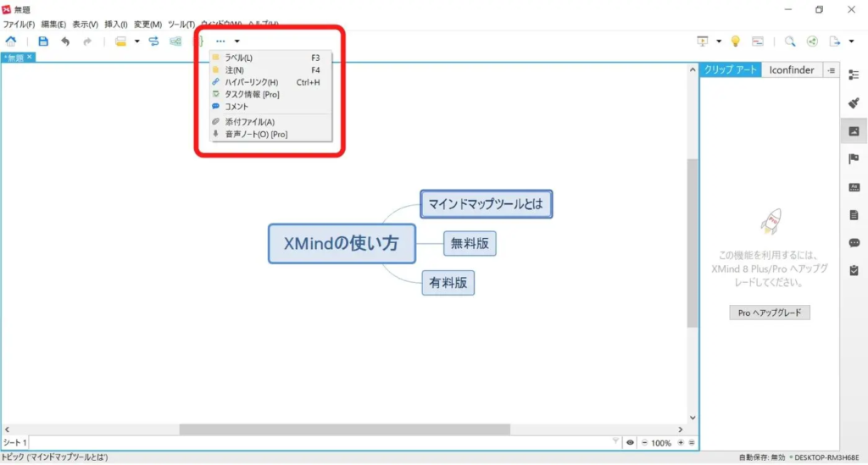This screenshot has height=465, width=868.
Task: Select the central topic XMindの使い方
Action: tap(342, 243)
